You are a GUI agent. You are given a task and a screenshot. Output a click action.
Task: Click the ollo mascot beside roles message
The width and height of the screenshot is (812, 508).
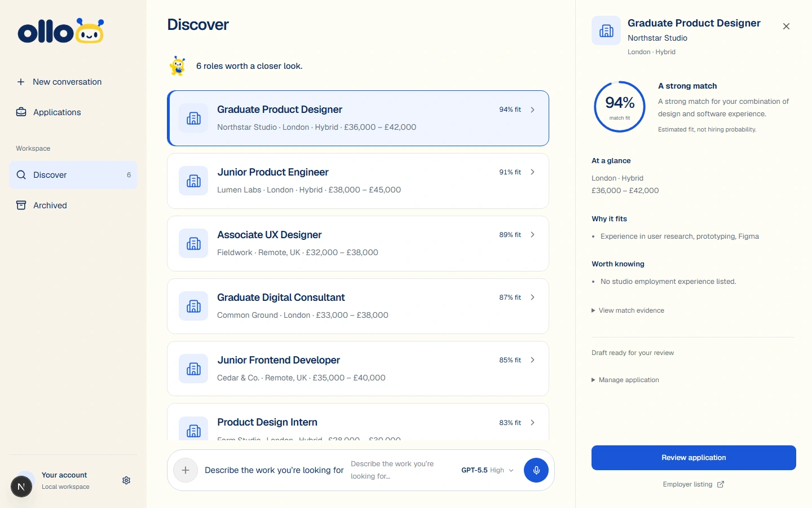[178, 66]
